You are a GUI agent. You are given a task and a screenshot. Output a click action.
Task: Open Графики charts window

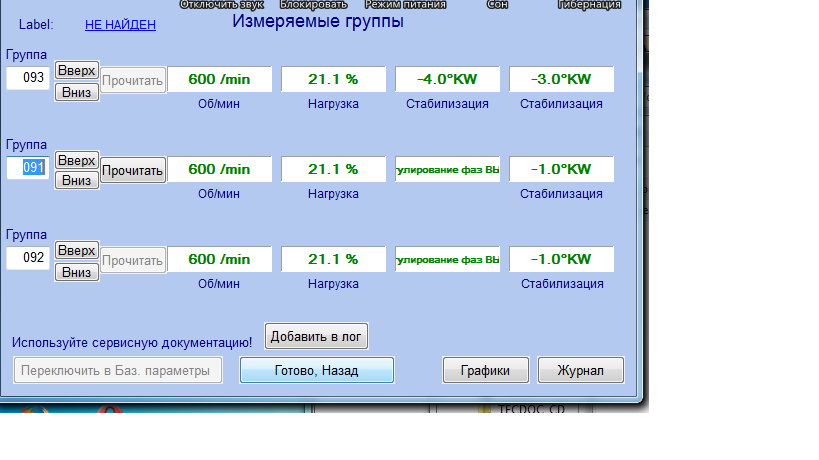click(x=485, y=370)
